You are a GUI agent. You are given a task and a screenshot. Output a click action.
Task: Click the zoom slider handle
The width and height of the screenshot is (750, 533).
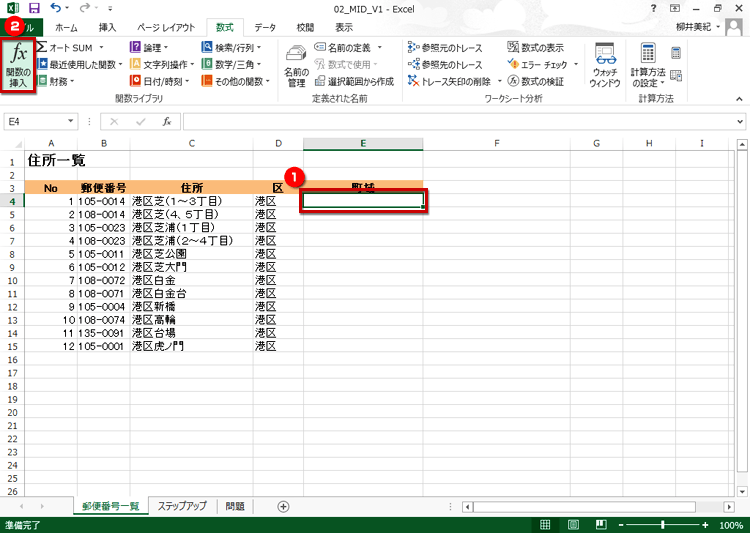662,525
